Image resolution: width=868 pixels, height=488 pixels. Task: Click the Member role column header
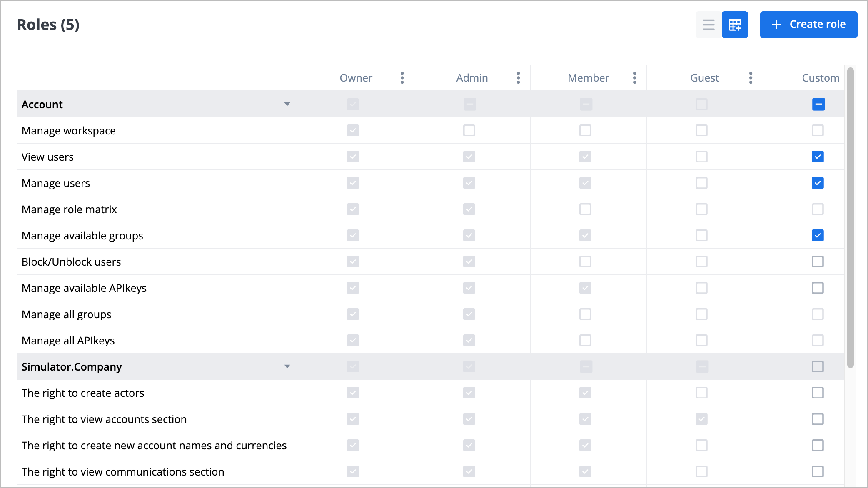click(588, 78)
